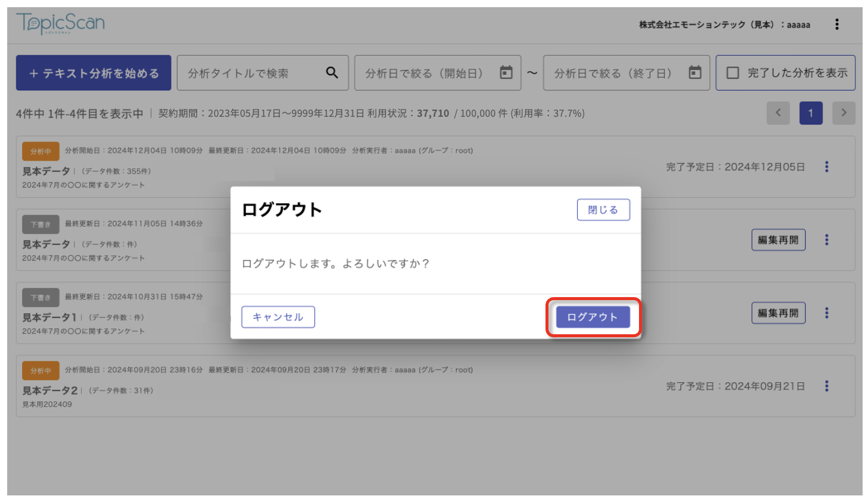
Task: Click the search magnifier icon
Action: (x=333, y=72)
